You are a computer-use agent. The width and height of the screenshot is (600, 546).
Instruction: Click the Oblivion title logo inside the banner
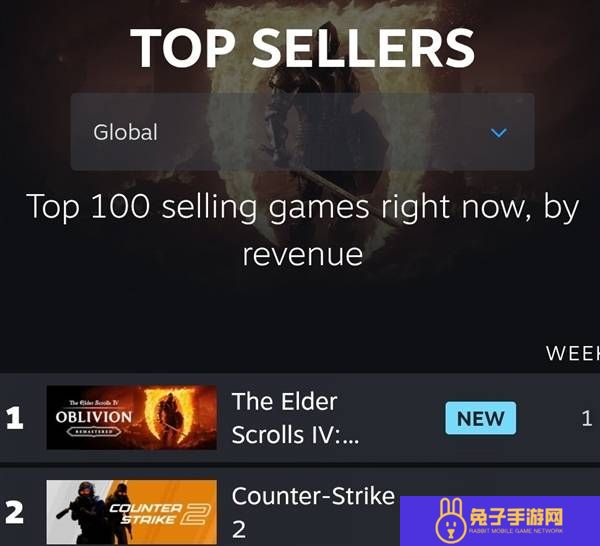tap(94, 417)
